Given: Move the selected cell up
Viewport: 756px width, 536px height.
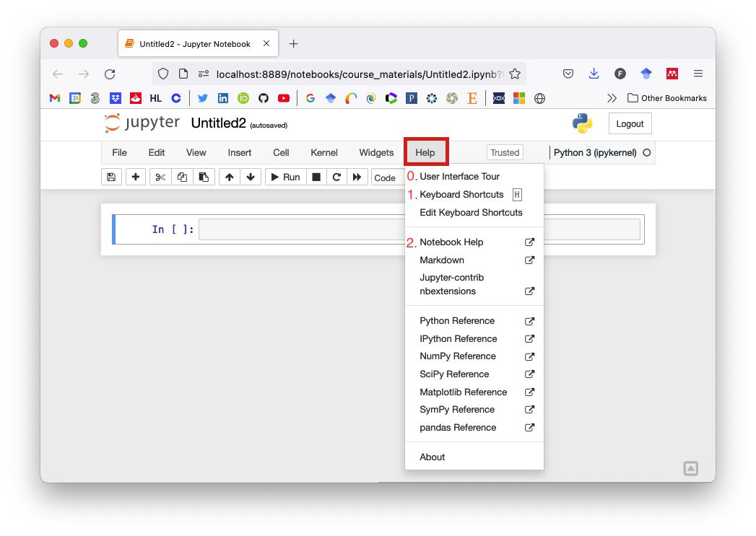Looking at the screenshot, I should point(230,177).
